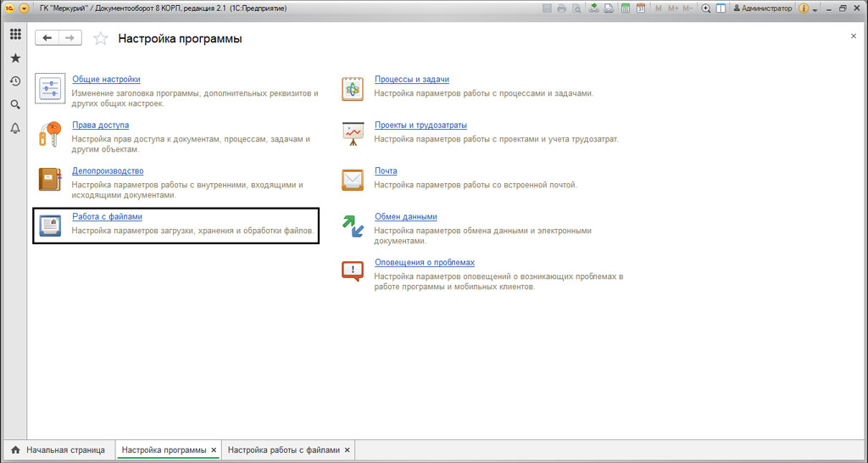Open Права доступа settings link
Screen dimensions: 868x463
point(100,126)
